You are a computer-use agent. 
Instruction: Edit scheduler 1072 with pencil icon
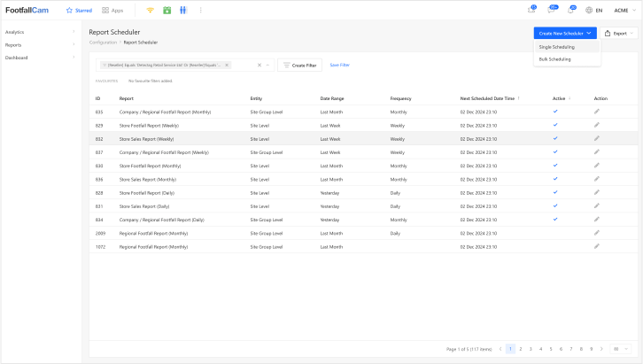coord(597,247)
